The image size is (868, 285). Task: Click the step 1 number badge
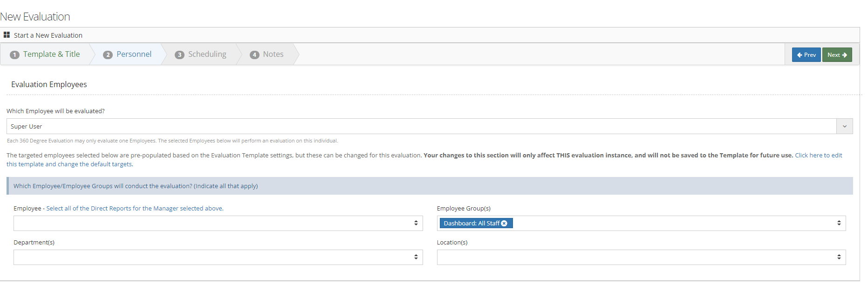tap(15, 55)
